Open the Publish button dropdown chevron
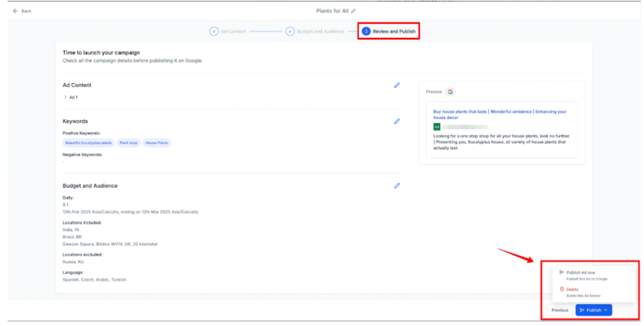 coord(606,310)
